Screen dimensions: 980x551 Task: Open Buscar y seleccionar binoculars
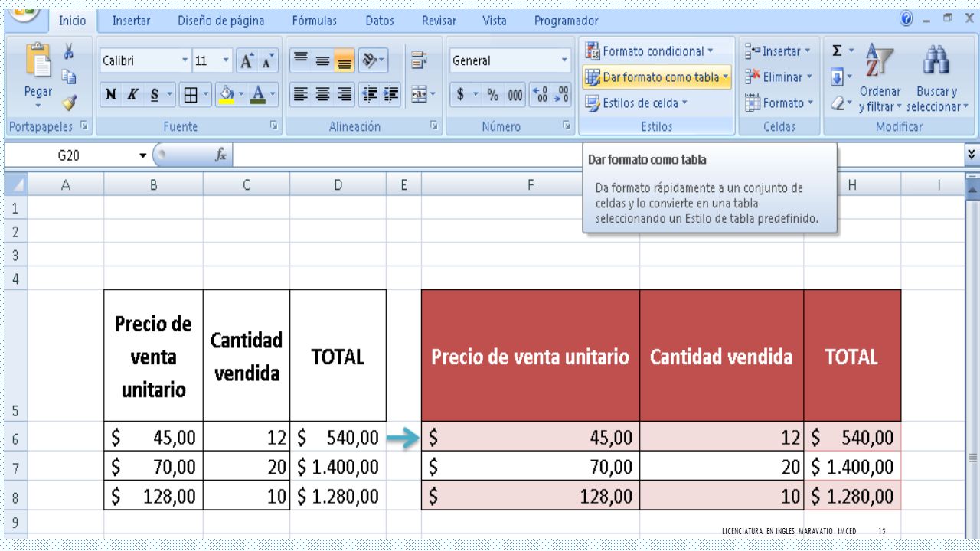point(938,78)
